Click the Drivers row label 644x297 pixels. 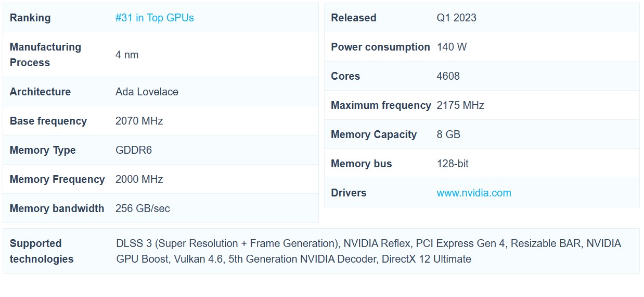349,193
